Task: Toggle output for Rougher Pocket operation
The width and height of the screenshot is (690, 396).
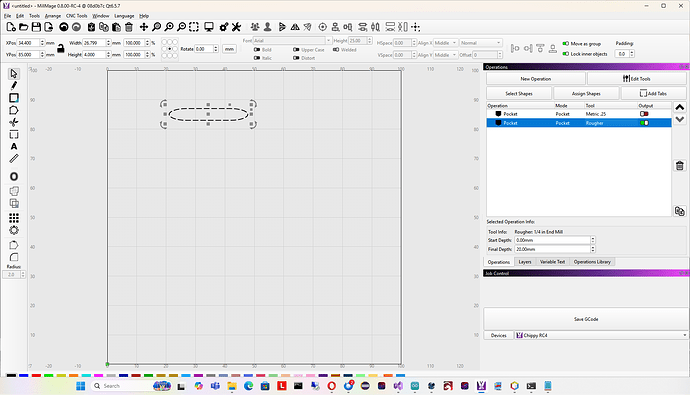Action: pyautogui.click(x=644, y=123)
